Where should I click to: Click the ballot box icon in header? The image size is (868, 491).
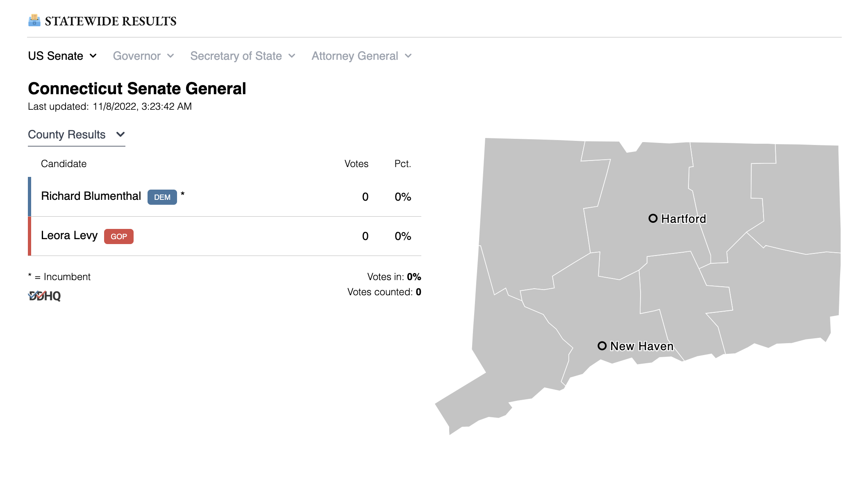34,20
